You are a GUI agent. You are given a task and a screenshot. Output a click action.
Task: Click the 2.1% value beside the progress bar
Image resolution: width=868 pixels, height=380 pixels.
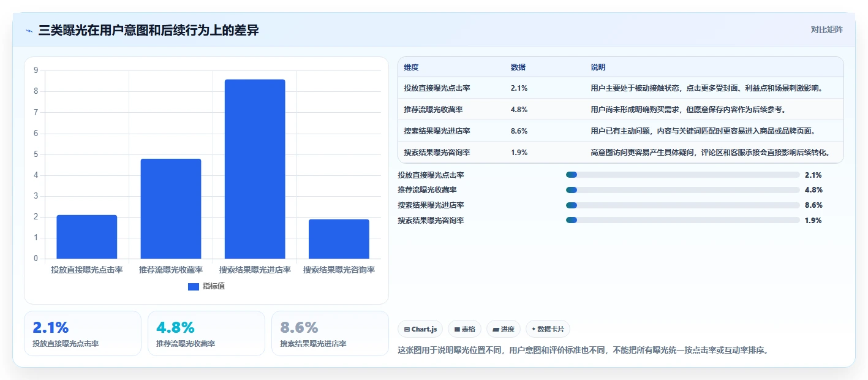tap(813, 175)
